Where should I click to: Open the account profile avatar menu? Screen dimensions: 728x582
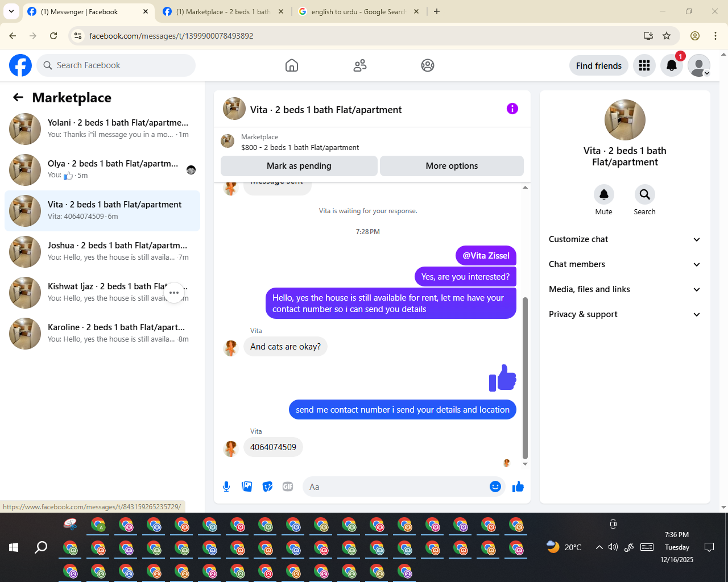pos(699,65)
